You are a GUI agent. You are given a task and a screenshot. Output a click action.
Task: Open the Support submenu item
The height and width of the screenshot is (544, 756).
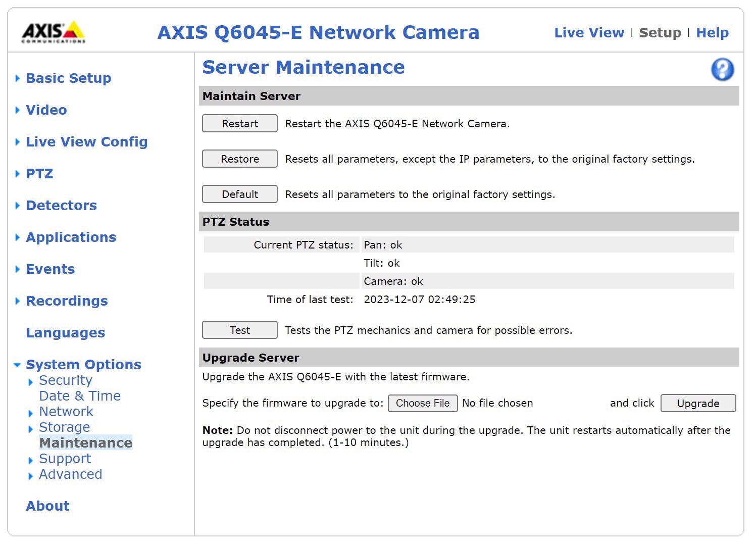click(x=65, y=459)
